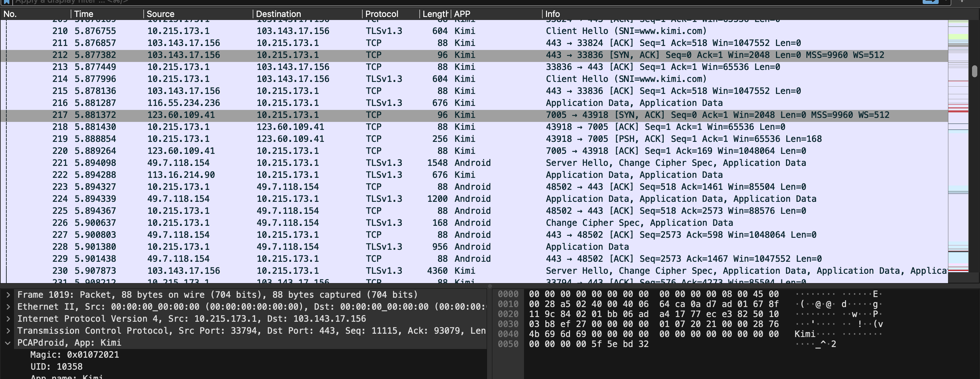Click hex dump offset 0040 row
980x379 pixels.
pos(690,334)
